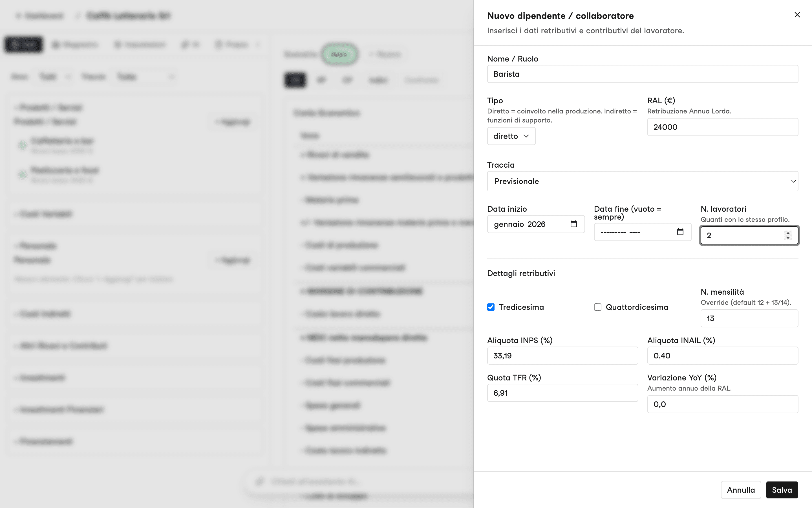Edit the Quota TFR (%) field
Screen dimensions: 812x508
(x=562, y=393)
